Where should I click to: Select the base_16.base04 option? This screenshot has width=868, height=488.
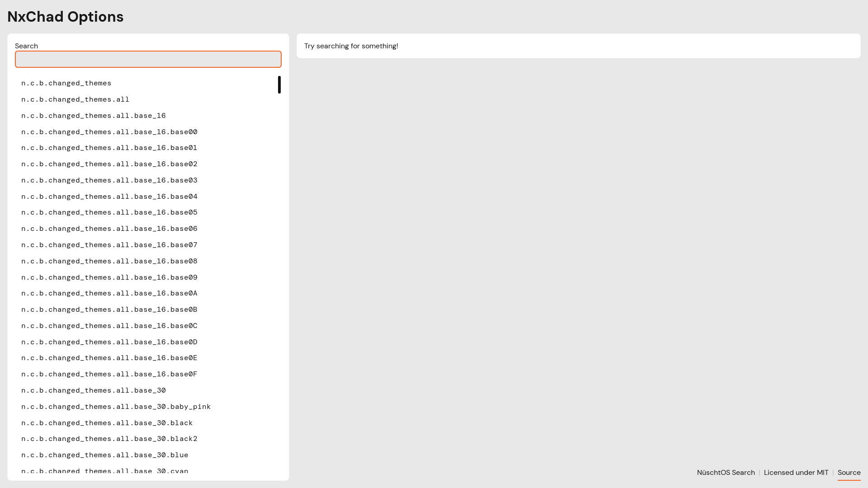[x=146, y=197]
